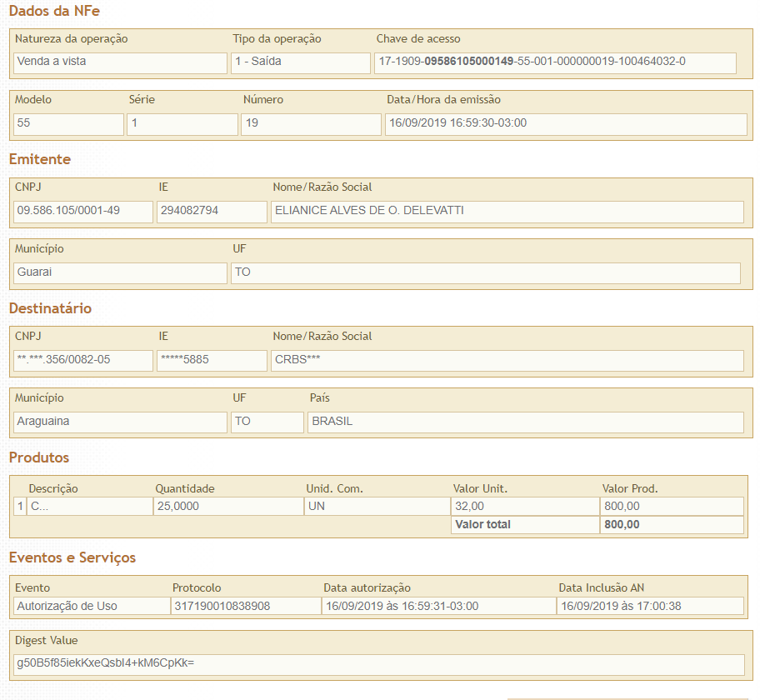Image resolution: width=760 pixels, height=700 pixels.
Task: Click the Valor total amount 800,00
Action: coord(671,525)
